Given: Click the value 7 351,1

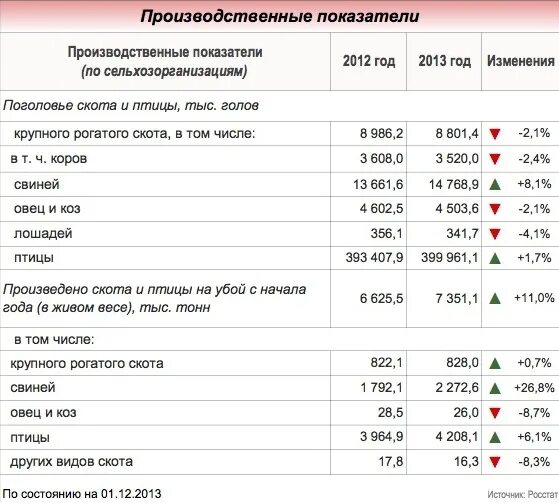Looking at the screenshot, I should click(457, 298).
